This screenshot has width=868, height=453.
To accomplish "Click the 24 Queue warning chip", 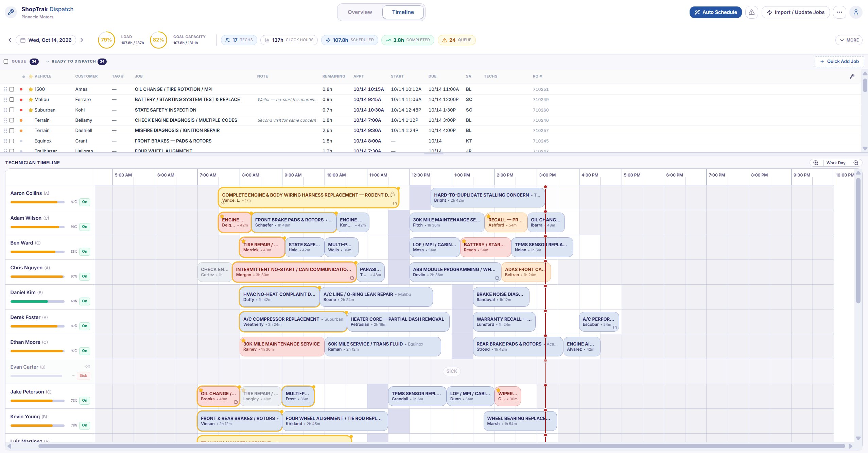I will pyautogui.click(x=456, y=40).
